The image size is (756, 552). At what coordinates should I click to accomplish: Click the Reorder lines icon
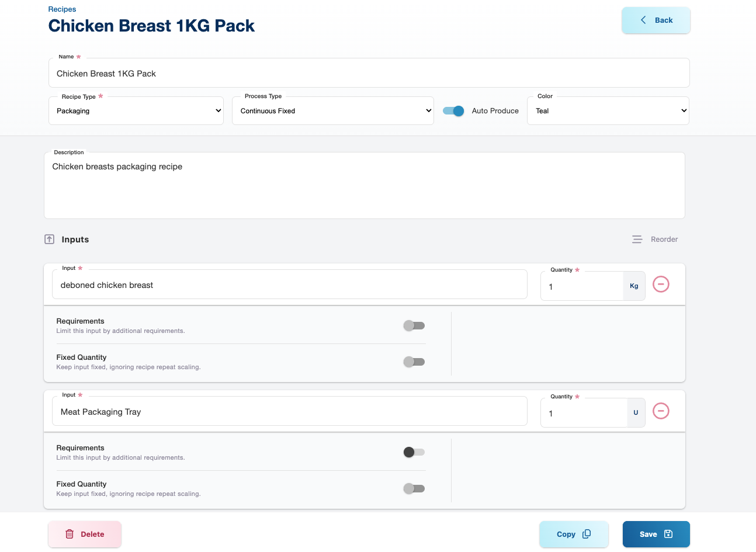(637, 239)
